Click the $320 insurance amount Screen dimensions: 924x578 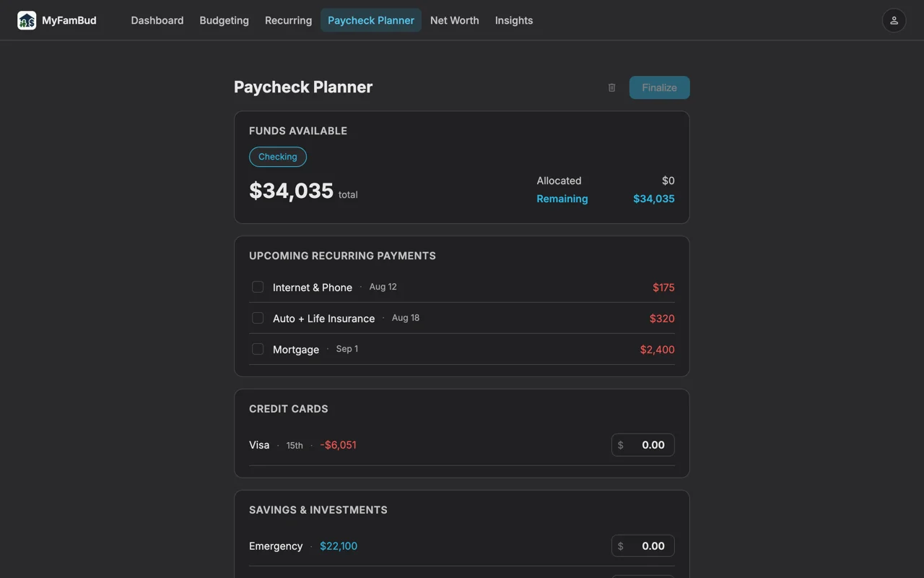click(x=662, y=319)
